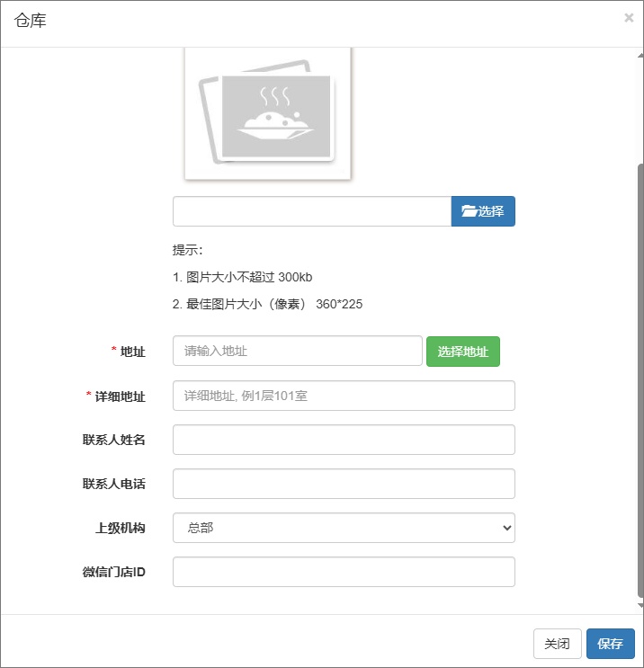The height and width of the screenshot is (668, 644).
Task: Click the 联系人电话 input box
Action: tap(344, 484)
